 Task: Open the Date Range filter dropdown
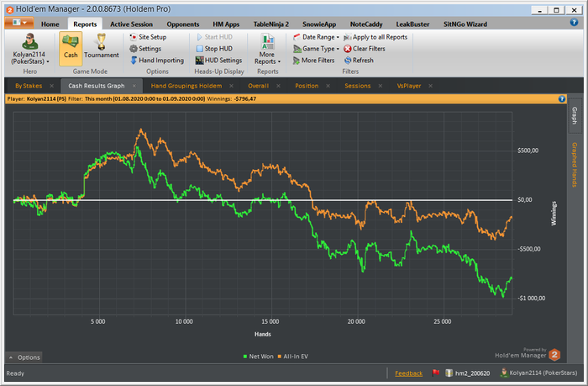tap(316, 37)
